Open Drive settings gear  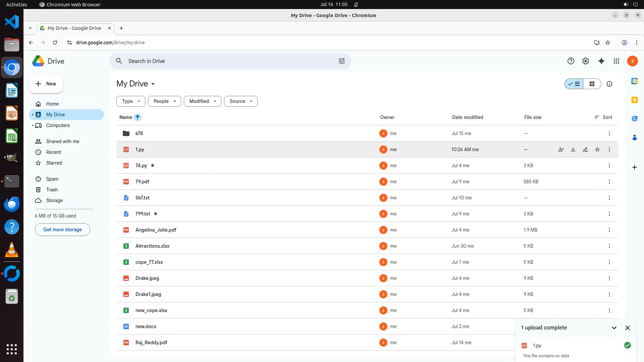click(x=586, y=61)
